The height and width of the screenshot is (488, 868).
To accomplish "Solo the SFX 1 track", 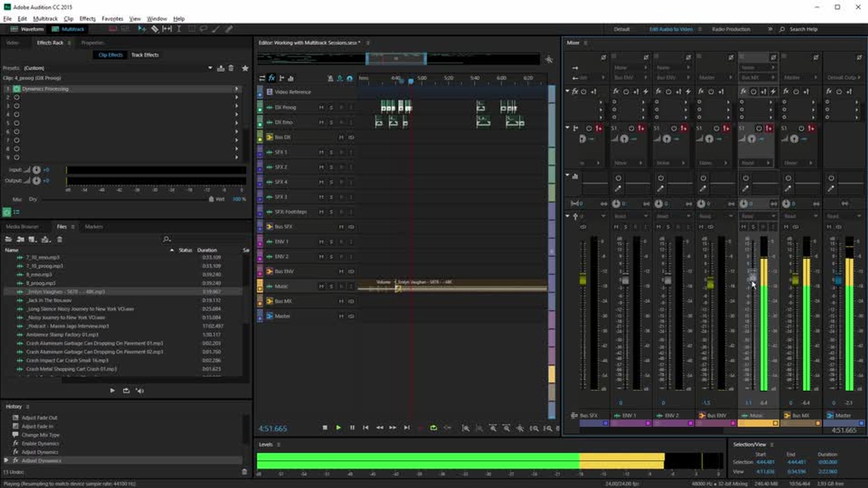I will pyautogui.click(x=331, y=152).
